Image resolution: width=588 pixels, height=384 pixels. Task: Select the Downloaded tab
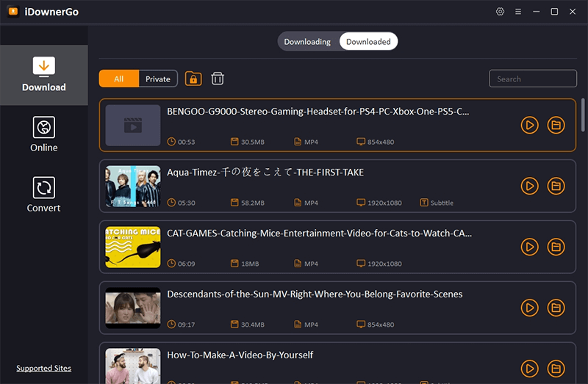point(368,42)
